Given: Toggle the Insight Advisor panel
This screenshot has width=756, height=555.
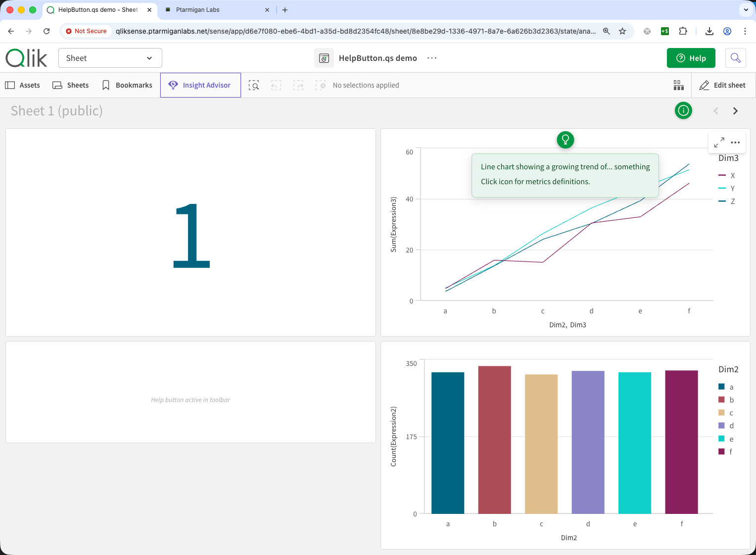Looking at the screenshot, I should point(200,85).
